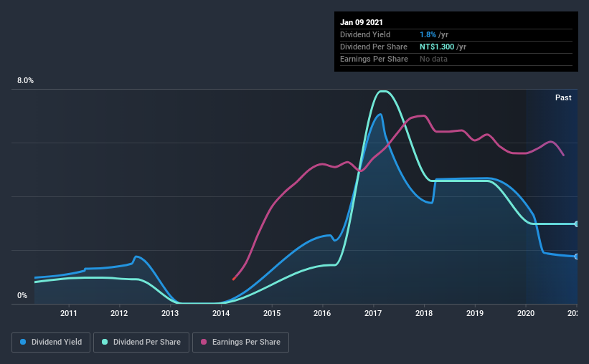Viewport: 589px width, 364px height.
Task: Click the Jan 09 2021 tooltip date
Action: (362, 22)
